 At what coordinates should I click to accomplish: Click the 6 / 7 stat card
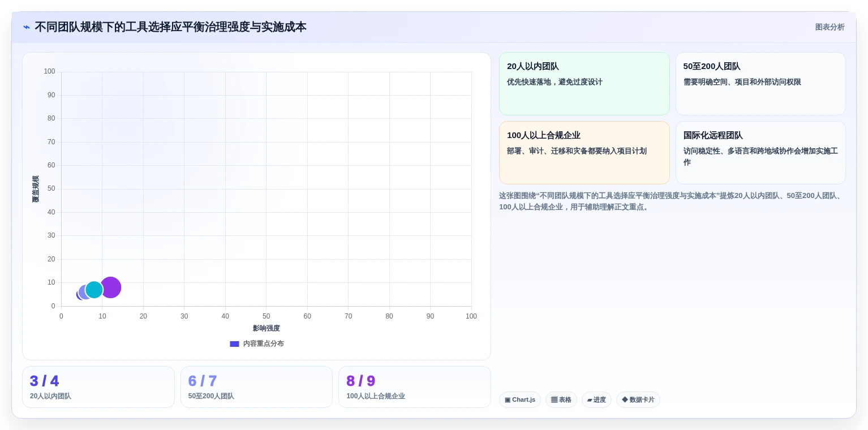(256, 387)
